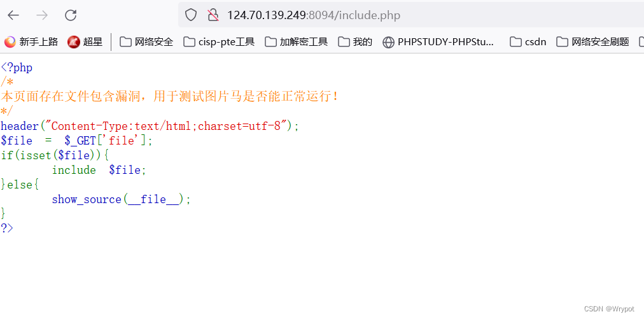The image size is (644, 319).
Task: Open the shield tracking protection icon
Action: coord(191,15)
